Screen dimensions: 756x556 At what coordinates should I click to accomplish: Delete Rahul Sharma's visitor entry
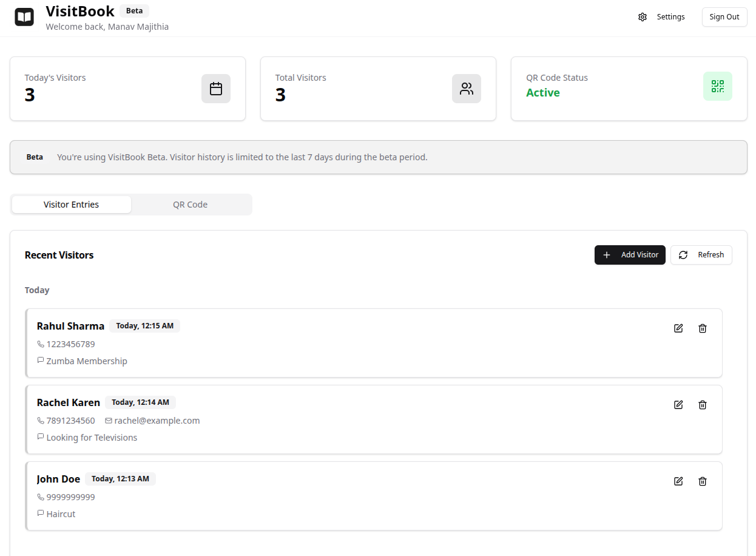coord(703,328)
